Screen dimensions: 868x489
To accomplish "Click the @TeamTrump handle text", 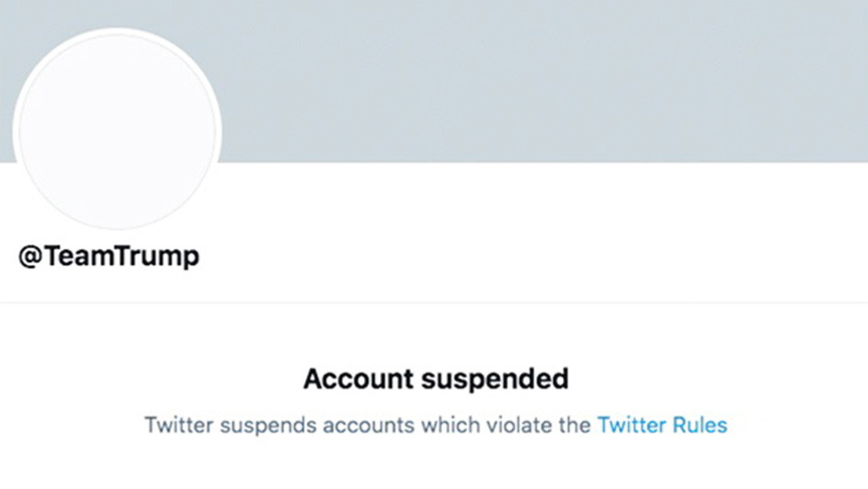I will point(108,256).
